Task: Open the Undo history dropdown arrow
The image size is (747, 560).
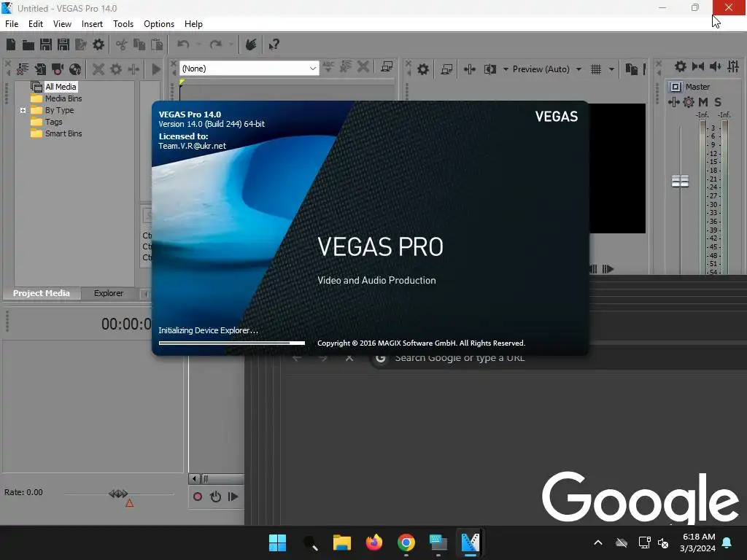Action: [198, 44]
